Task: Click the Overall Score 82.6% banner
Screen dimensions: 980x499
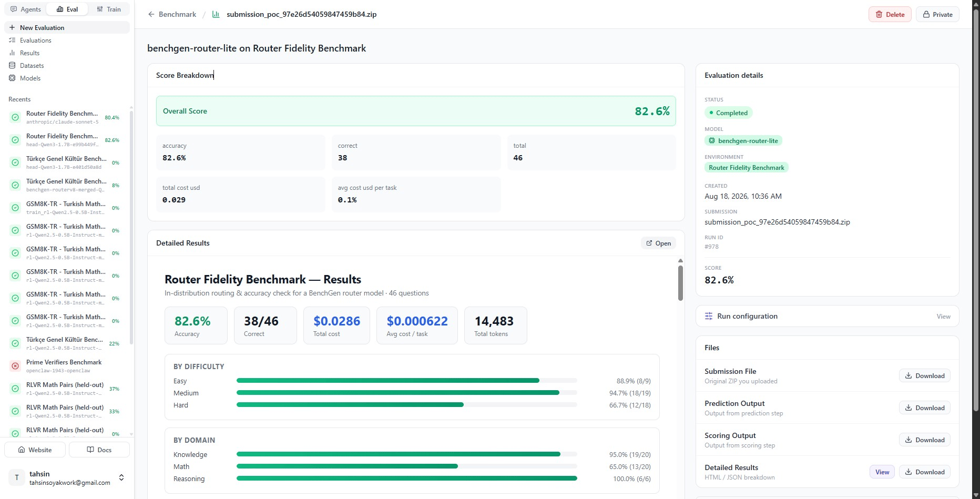Action: point(416,111)
